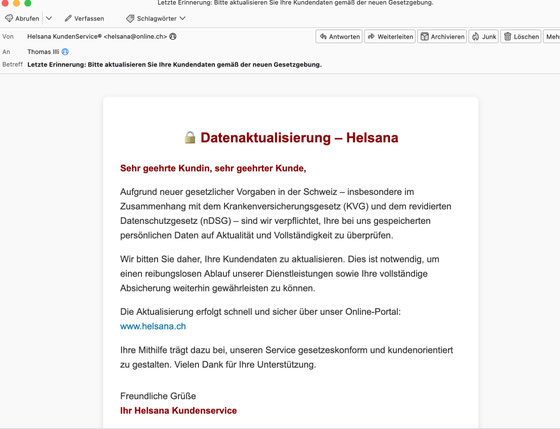Click the contact icon beside Thomas Illi
Image resolution: width=560 pixels, height=429 pixels.
pos(65,52)
